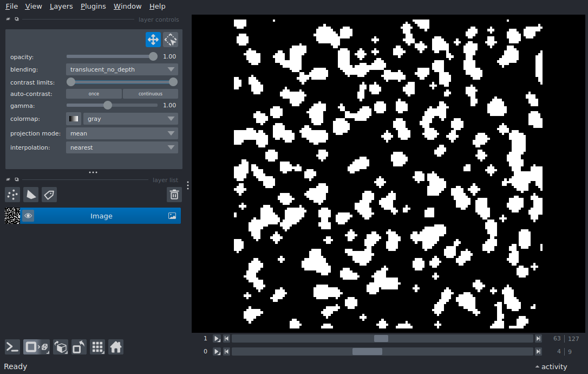Activate the transform layer tool
This screenshot has width=588, height=374.
point(171,40)
